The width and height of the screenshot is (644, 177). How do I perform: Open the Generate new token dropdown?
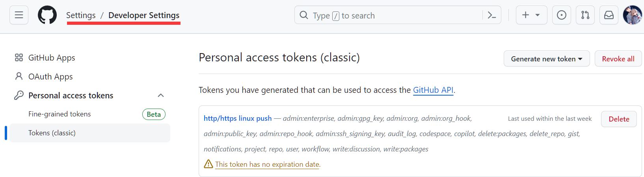click(546, 59)
